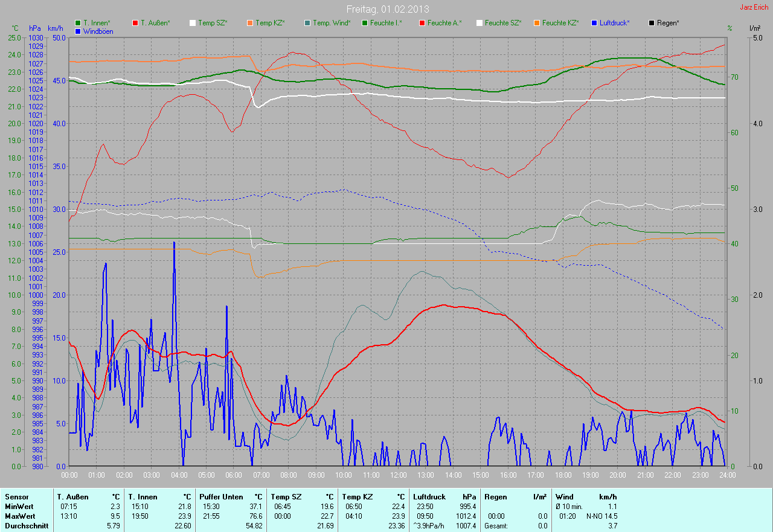Click the orange Temp KZ legend swatch

250,23
